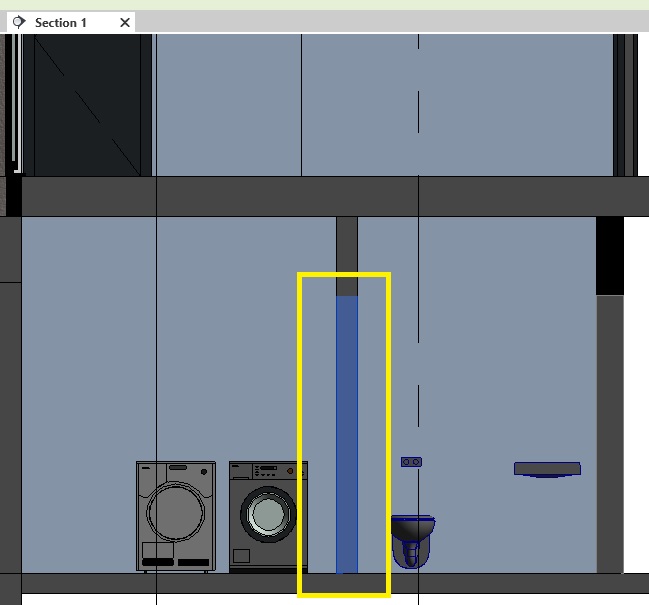Select the left exterior wall on lower floor
The image size is (649, 605).
click(10, 420)
